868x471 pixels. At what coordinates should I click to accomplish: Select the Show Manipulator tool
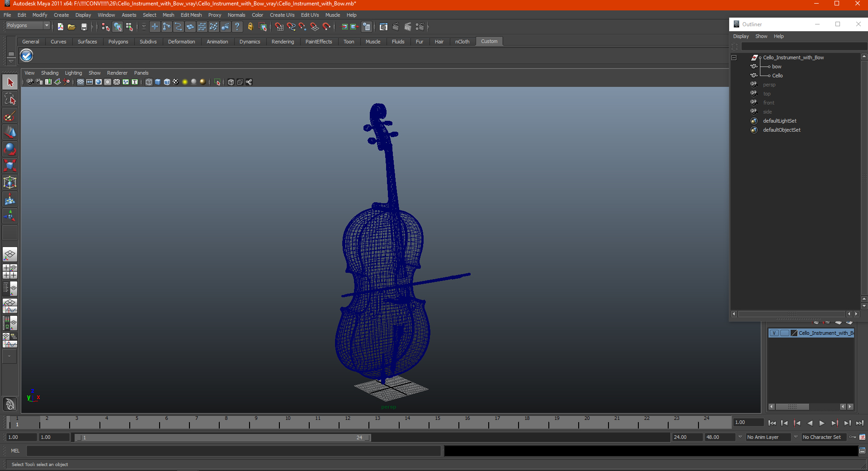10,216
